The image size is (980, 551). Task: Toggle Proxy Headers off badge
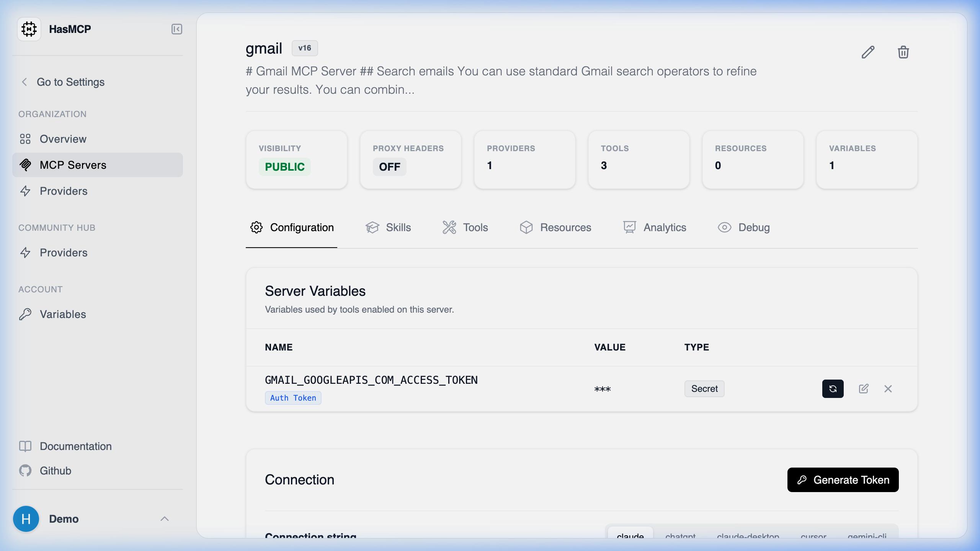tap(389, 166)
